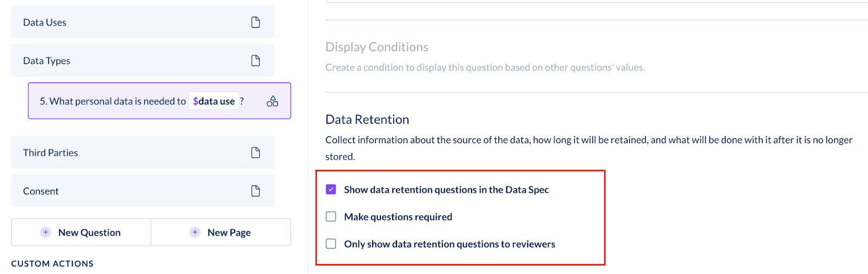The width and height of the screenshot is (868, 274).
Task: Select the Consent page
Action: point(143,191)
